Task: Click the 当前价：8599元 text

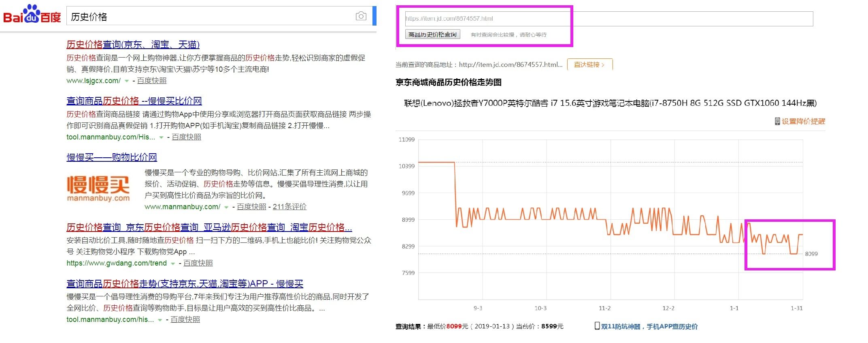Action: click(540, 326)
